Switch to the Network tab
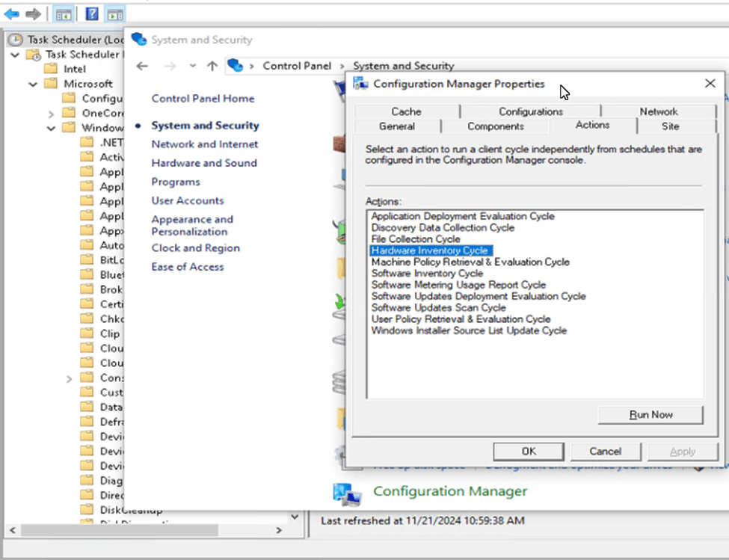This screenshot has height=560, width=729. pyautogui.click(x=658, y=111)
